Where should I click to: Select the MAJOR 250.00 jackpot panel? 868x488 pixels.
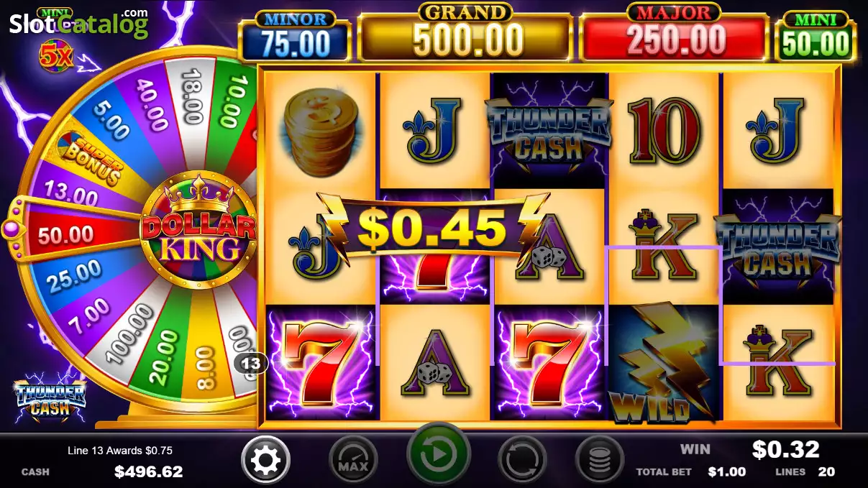pos(674,34)
